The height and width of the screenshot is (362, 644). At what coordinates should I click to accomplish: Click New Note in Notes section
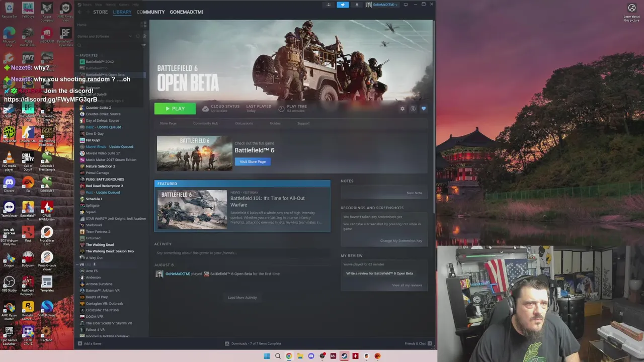414,193
